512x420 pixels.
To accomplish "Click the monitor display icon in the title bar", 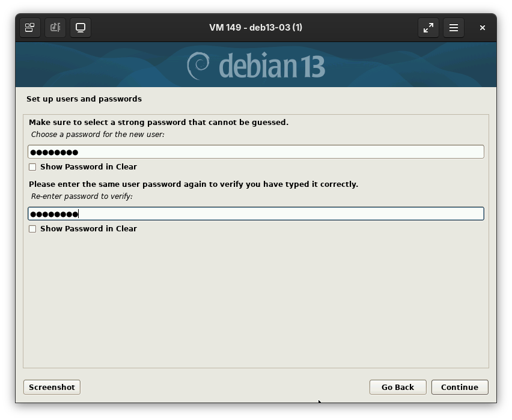I will pos(81,28).
